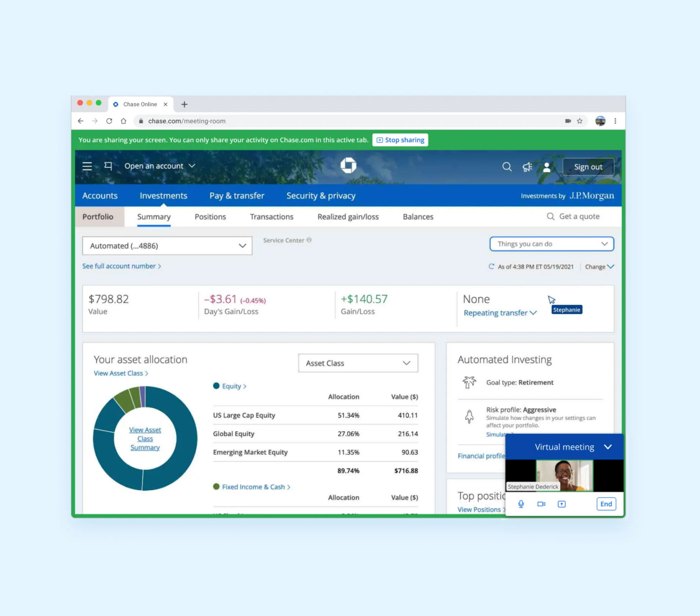Open the megaphone announcements icon
Screen dimensions: 700x616
click(x=527, y=167)
